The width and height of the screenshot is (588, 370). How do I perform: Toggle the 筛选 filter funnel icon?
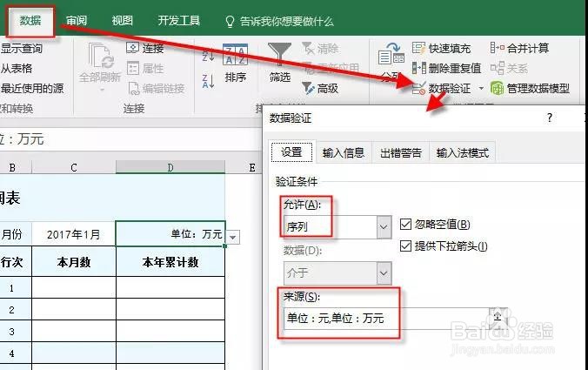(280, 55)
